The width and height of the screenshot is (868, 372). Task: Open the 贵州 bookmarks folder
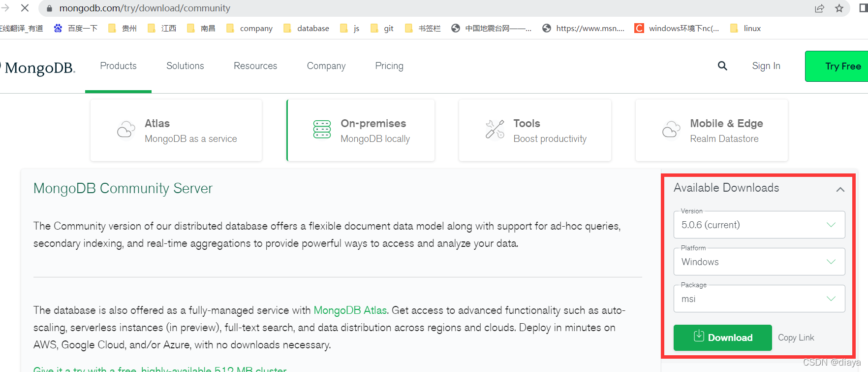[123, 28]
